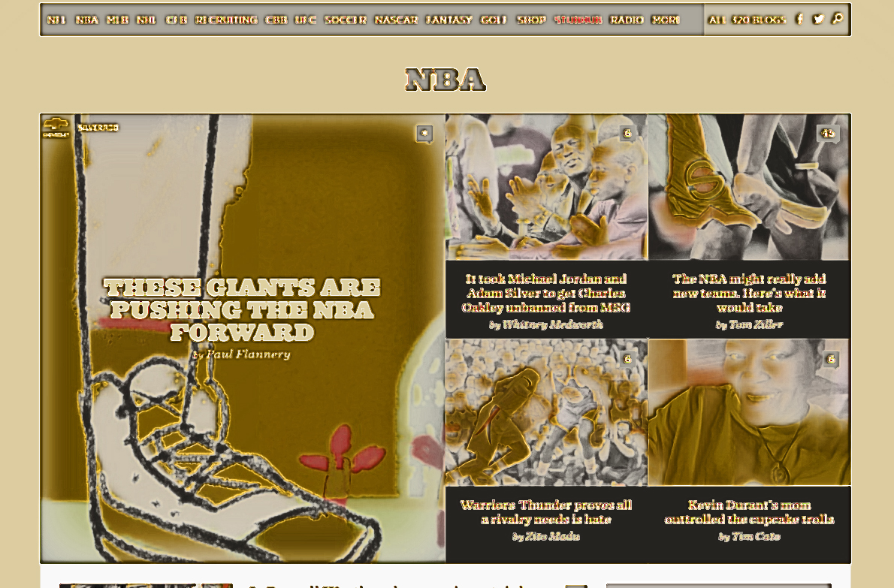Open comments on the Giants feature story
This screenshot has height=588, width=894.
(424, 134)
